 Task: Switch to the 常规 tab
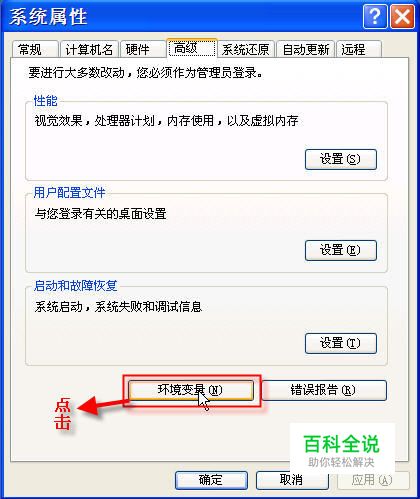[x=35, y=50]
